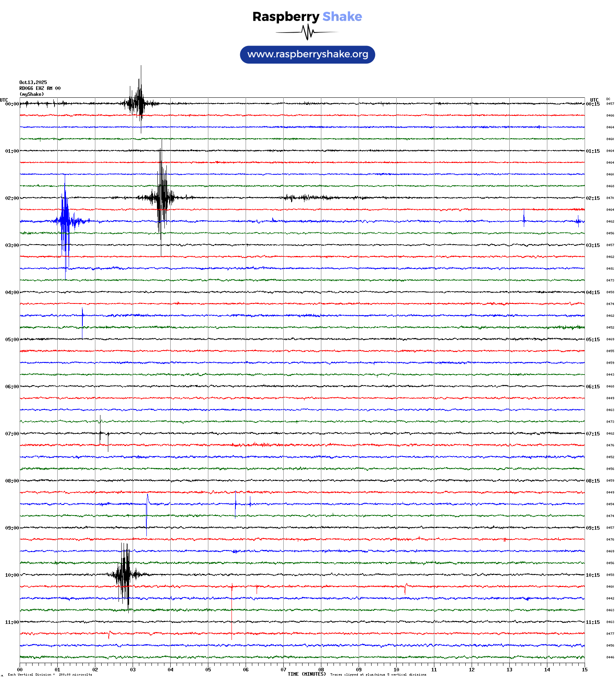Click the large black event on the 00:00 trace
This screenshot has height=680, width=616.
(139, 103)
